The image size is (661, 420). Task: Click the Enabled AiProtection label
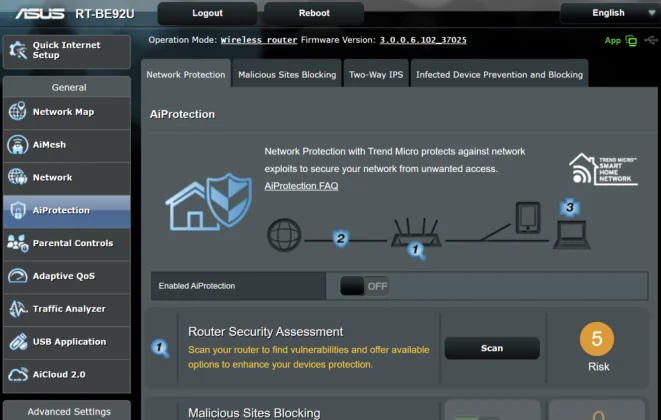pos(196,286)
